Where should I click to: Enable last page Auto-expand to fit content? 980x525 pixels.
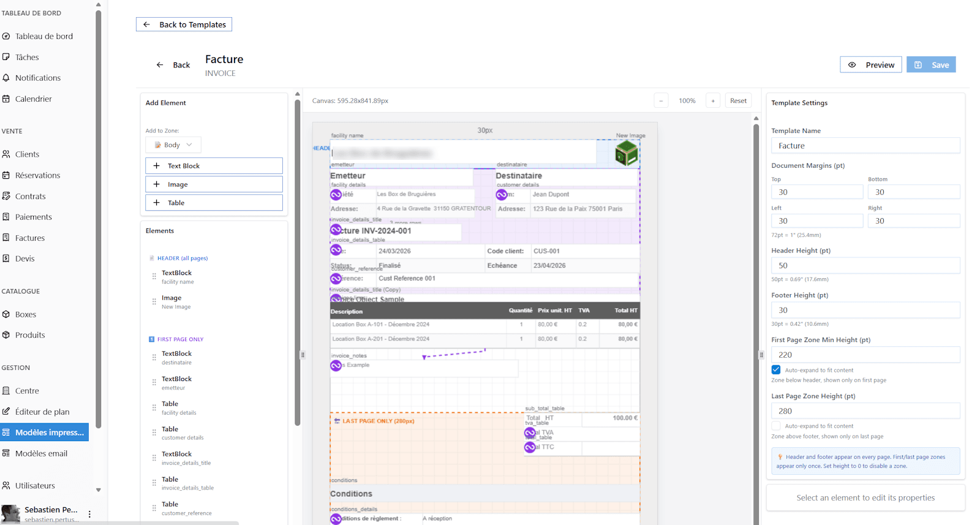pos(776,426)
